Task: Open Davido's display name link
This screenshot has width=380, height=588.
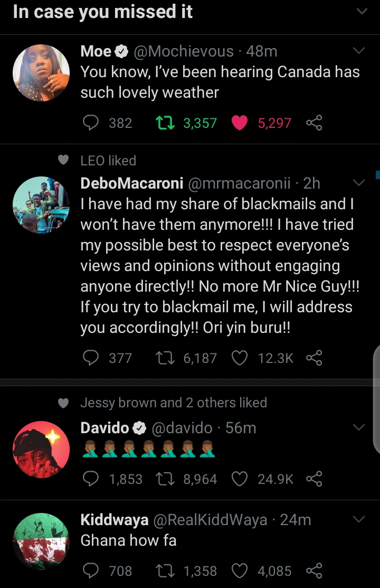Action: coord(105,427)
